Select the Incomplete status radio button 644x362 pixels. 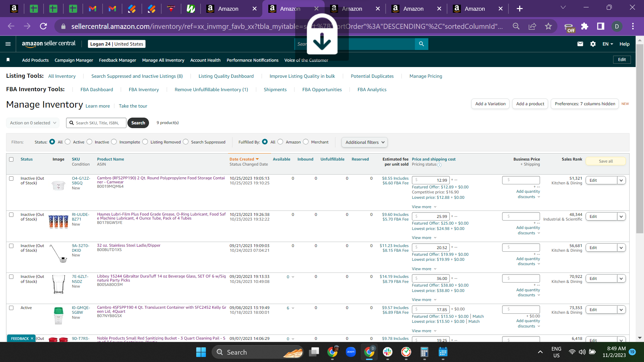pyautogui.click(x=114, y=142)
